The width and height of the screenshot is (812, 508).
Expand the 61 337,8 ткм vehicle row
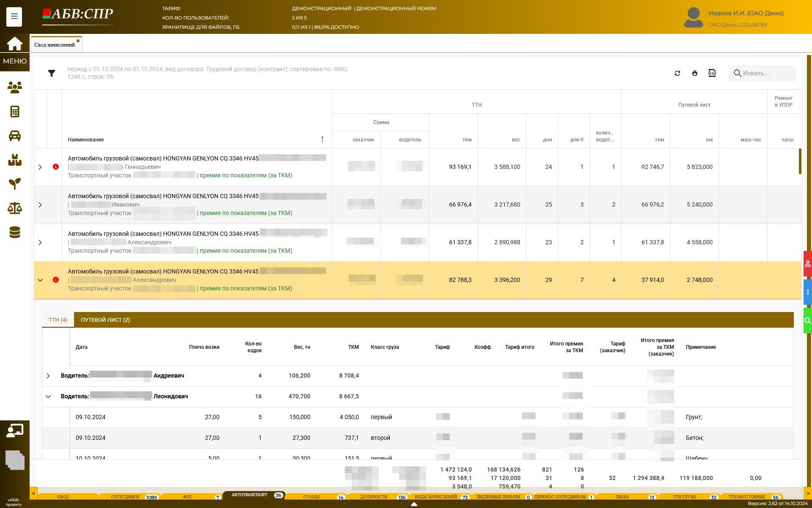40,243
